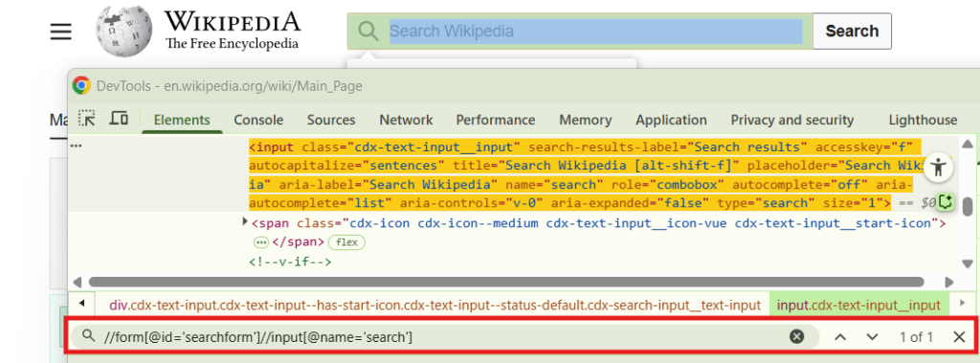Go to previous search match arrow
Screen dimensions: 980x363
click(840, 337)
